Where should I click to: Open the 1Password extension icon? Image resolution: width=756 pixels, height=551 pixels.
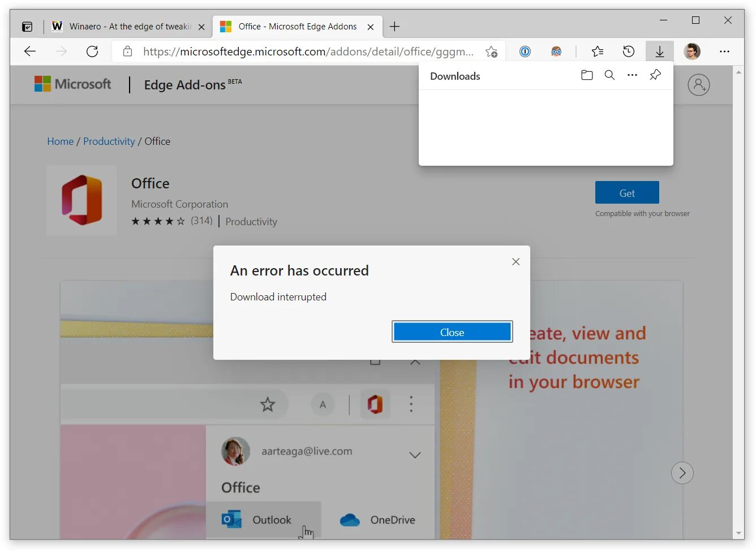pyautogui.click(x=525, y=51)
